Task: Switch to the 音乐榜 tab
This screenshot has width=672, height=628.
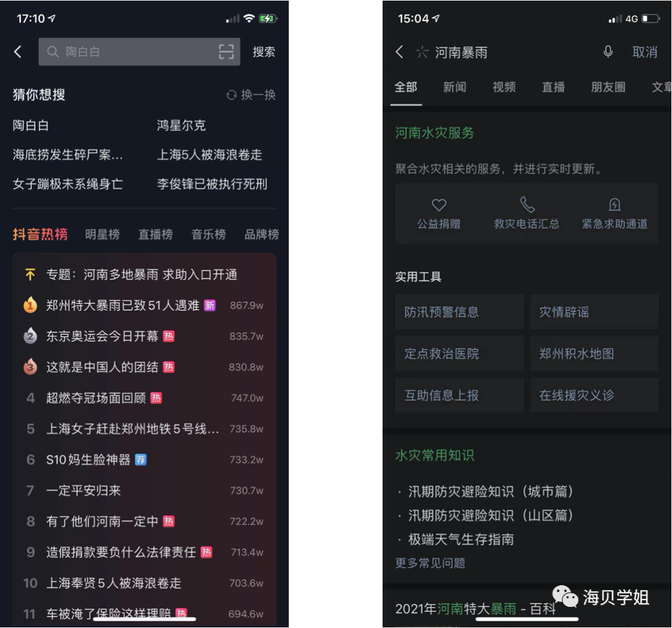Action: coord(208,234)
